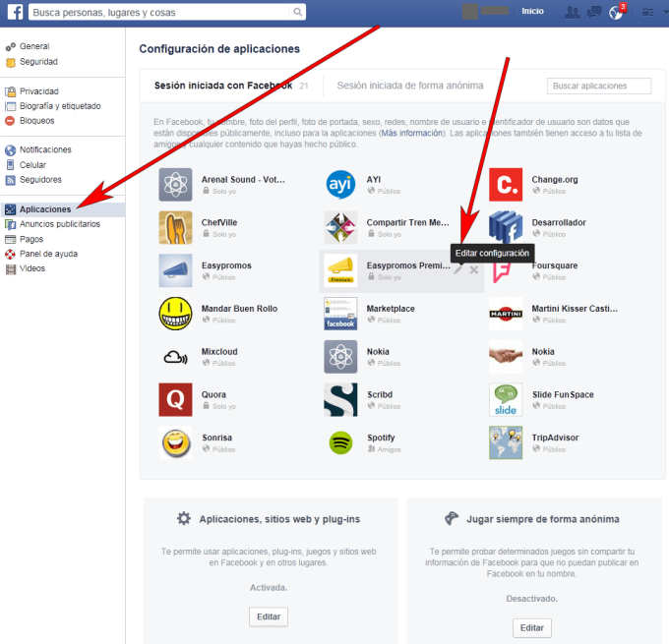Open Seguidores settings in sidebar
The image size is (669, 644).
coord(40,180)
